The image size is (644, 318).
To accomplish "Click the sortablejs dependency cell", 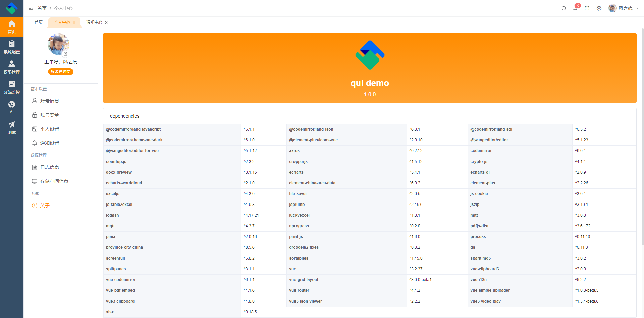I will [346, 258].
